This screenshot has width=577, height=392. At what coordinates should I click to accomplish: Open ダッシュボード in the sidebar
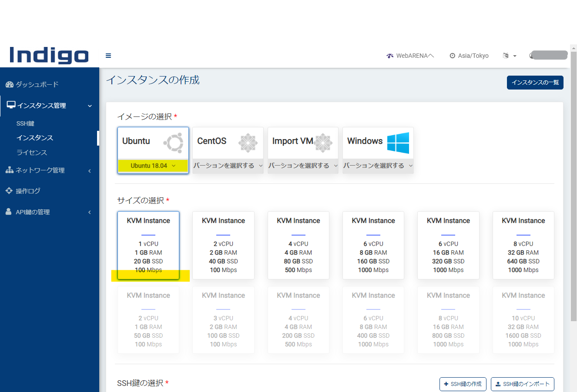point(37,84)
